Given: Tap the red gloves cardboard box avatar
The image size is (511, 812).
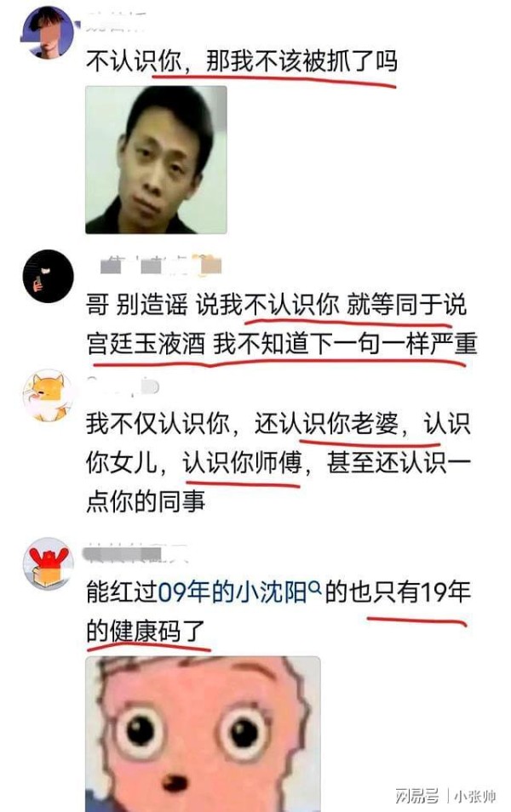Looking at the screenshot, I should click(49, 564).
